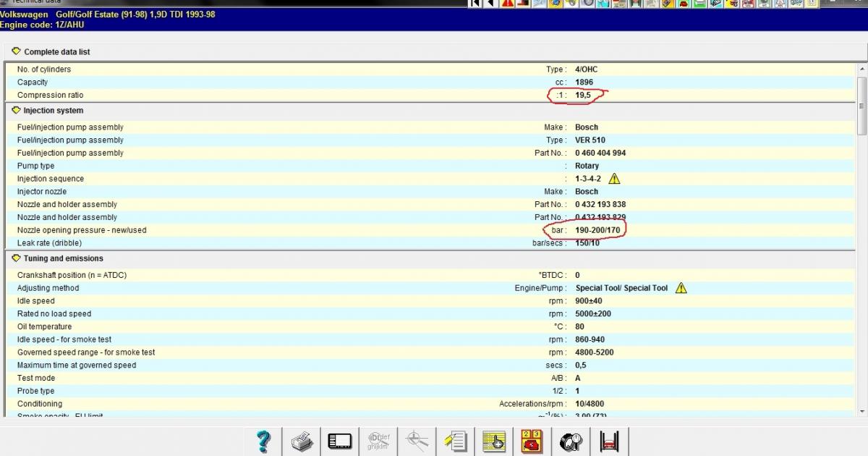This screenshot has height=456, width=868.
Task: Click warning triangle beside Special Tool
Action: point(681,288)
